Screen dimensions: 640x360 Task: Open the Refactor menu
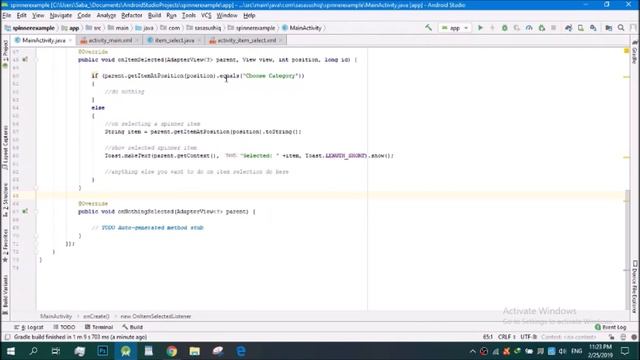pyautogui.click(x=131, y=16)
